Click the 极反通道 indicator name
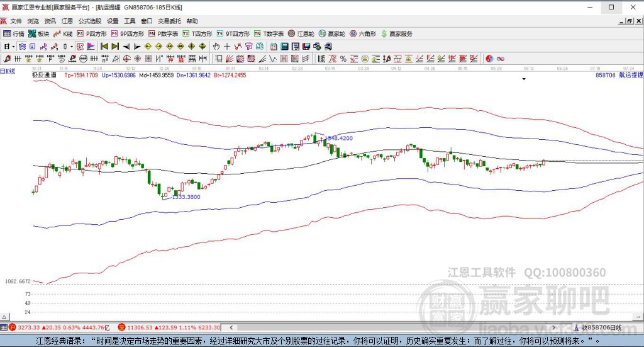The width and height of the screenshot is (644, 347). (44, 75)
